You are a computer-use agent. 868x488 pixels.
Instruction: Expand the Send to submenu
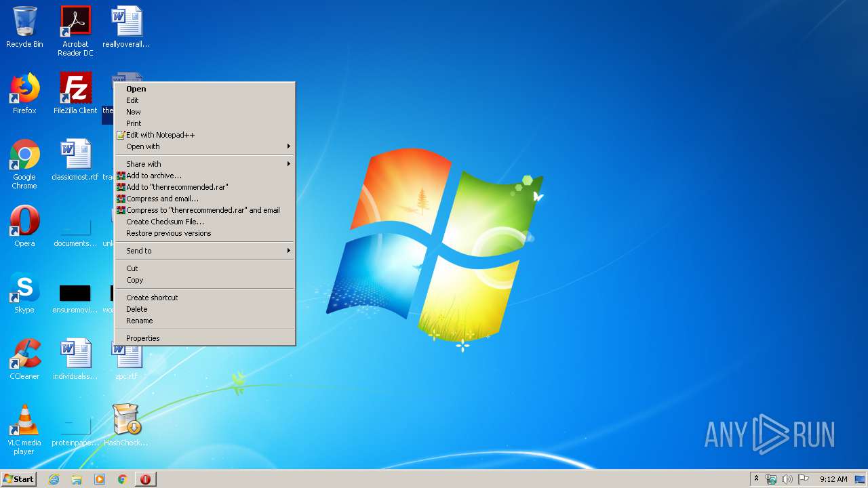(x=205, y=251)
